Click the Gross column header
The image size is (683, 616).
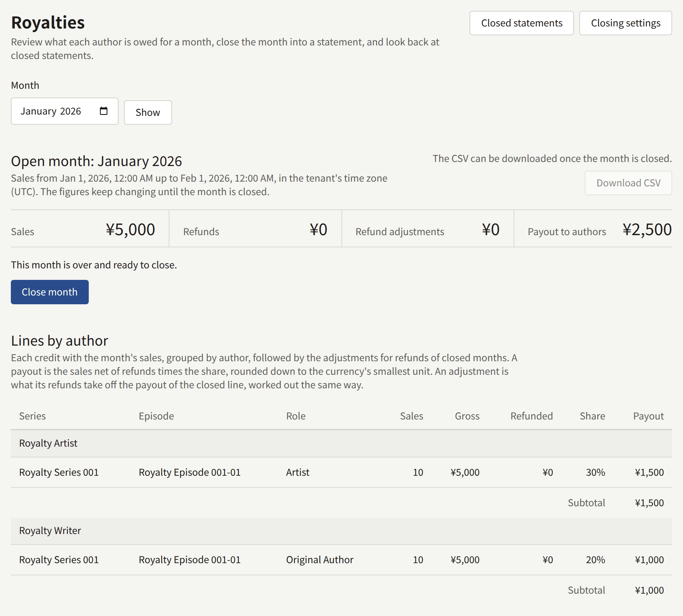tap(467, 416)
